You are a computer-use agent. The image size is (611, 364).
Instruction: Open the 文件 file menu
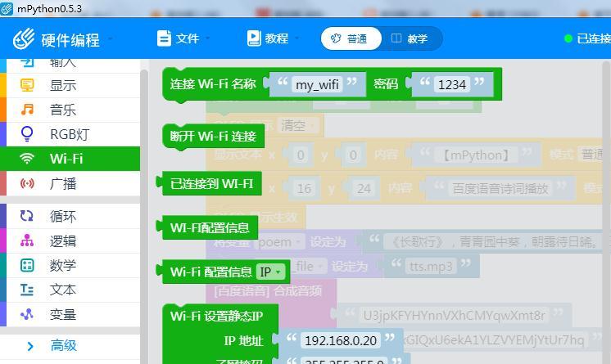182,38
